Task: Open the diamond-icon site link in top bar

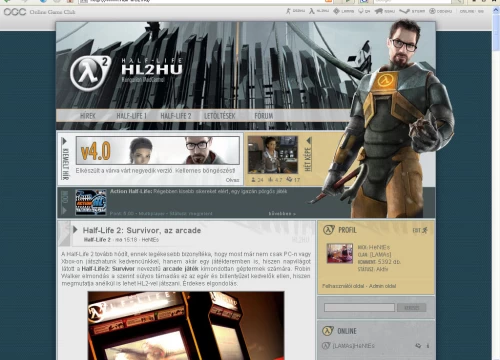Action: [344, 11]
